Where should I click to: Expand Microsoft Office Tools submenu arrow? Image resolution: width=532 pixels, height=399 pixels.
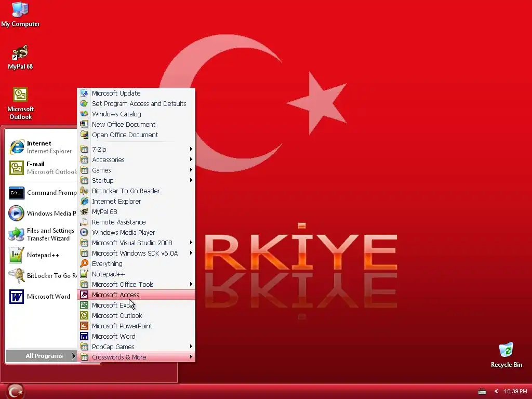click(x=191, y=284)
